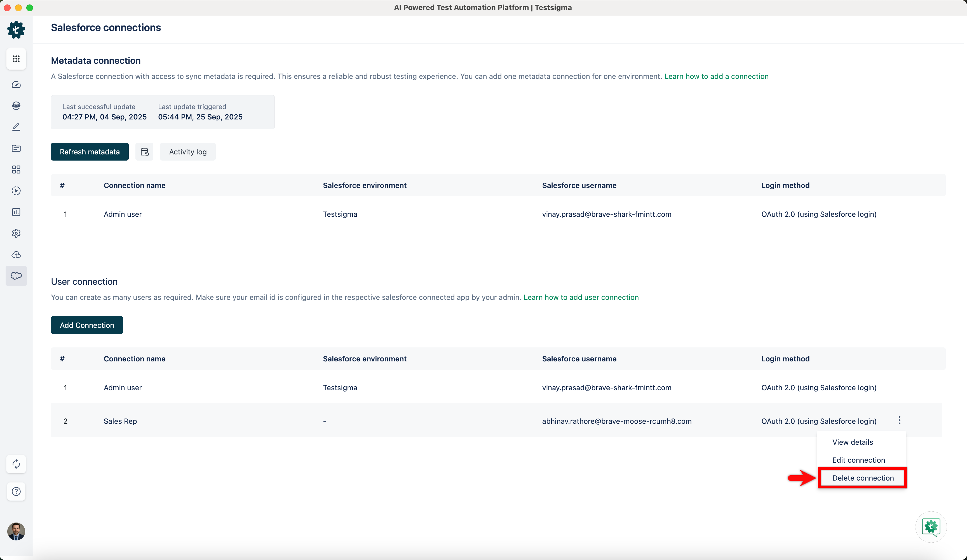The width and height of the screenshot is (967, 560).
Task: Choose View details from context menu
Action: (852, 442)
